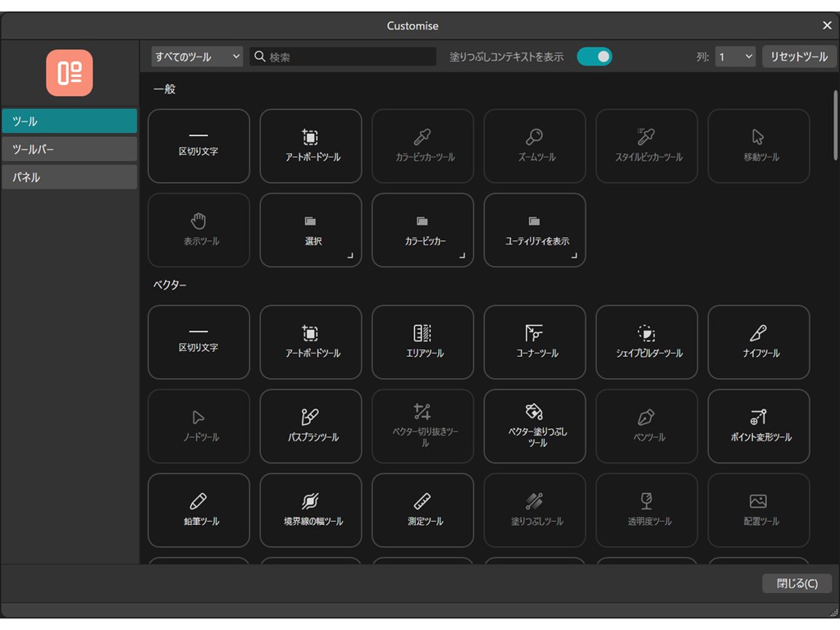840x630 pixels.
Task: Open the 列 column count dropdown
Action: coord(735,57)
